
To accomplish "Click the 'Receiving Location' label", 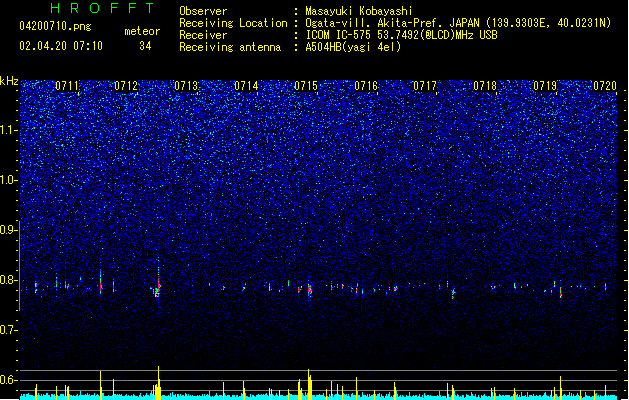I will (x=233, y=23).
